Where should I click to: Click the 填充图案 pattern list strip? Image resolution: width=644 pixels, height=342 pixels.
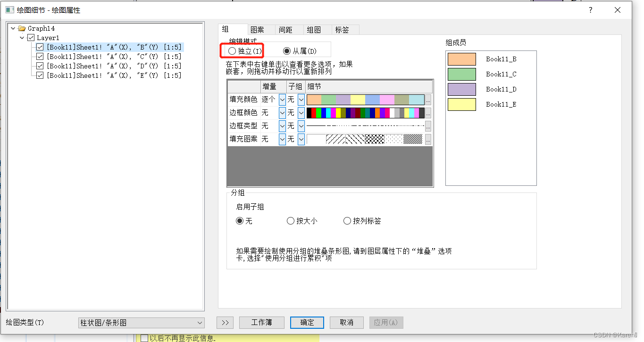click(x=366, y=139)
